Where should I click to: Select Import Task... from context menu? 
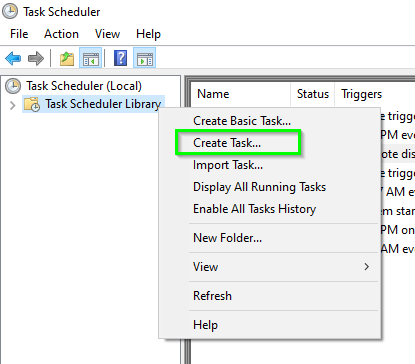click(228, 165)
